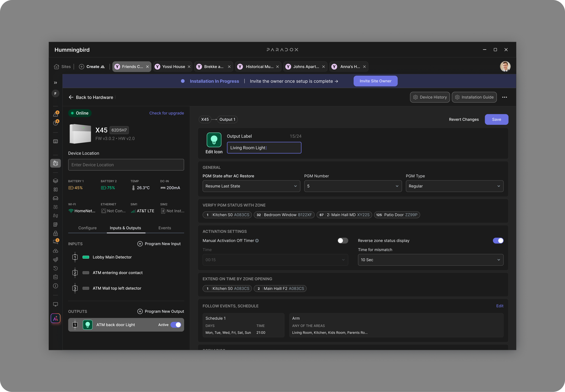Viewport: 565px width, 392px height.
Task: Switch to the Historical Mu... tab
Action: [x=258, y=66]
